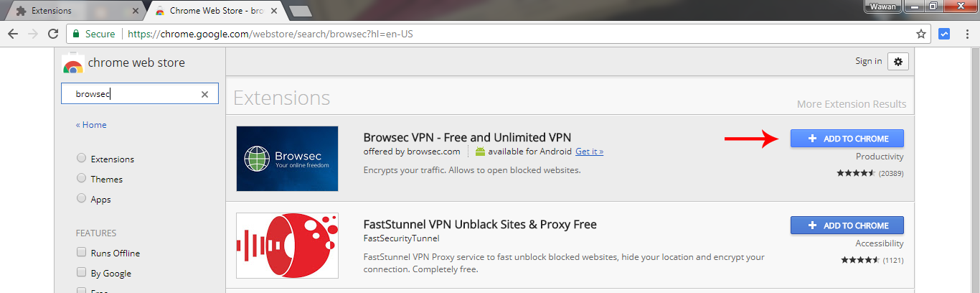Screen dimensions: 980x293
Task: Click the browser back arrow
Action: coord(13,34)
